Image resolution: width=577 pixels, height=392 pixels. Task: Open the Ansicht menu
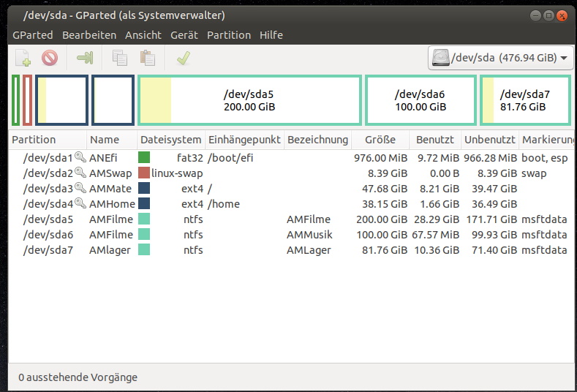[143, 35]
